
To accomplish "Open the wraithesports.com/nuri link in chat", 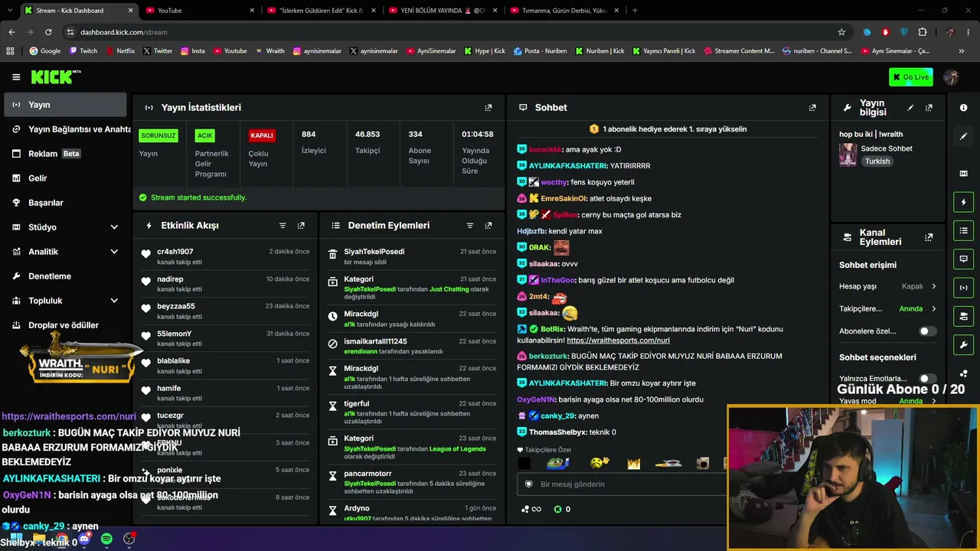I will coord(618,341).
